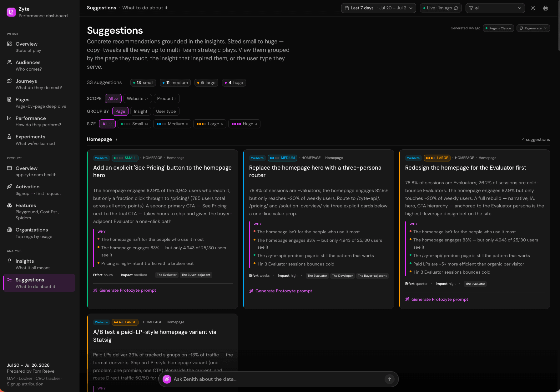
Task: Click the Suggestions checklist icon in sidebar
Action: [9, 280]
